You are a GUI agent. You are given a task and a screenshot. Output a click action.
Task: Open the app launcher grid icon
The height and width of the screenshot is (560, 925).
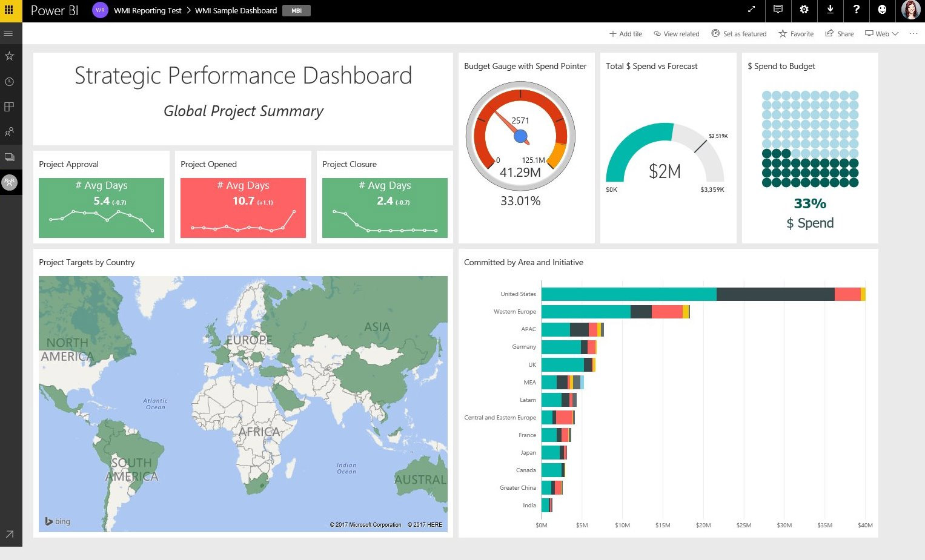(x=9, y=10)
